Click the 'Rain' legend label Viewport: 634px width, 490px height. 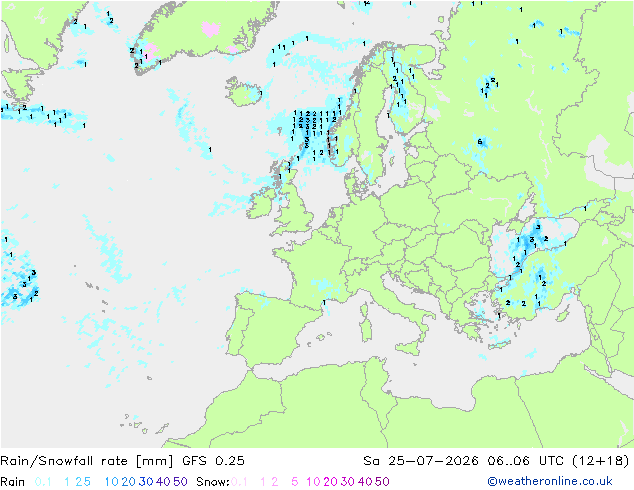pyautogui.click(x=13, y=482)
